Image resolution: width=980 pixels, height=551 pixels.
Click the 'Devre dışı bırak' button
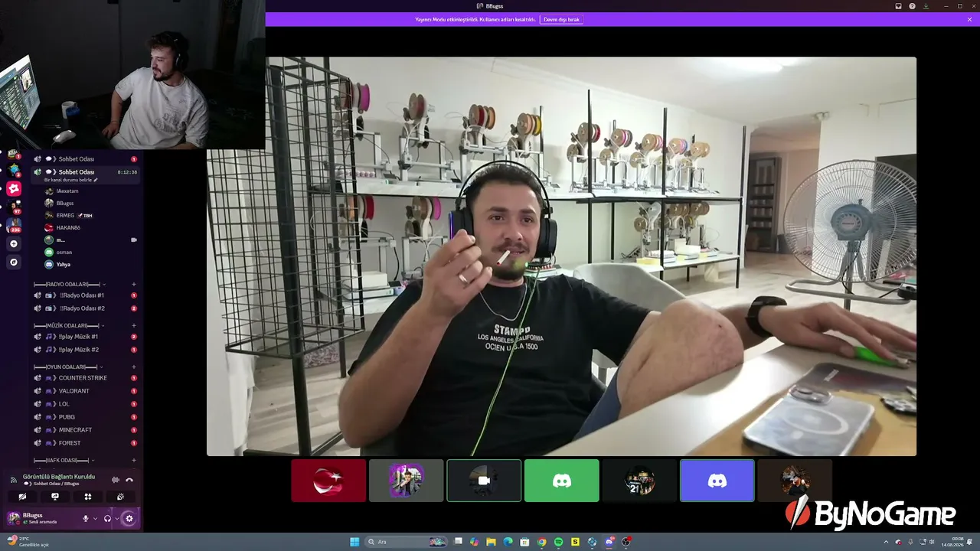tap(561, 19)
